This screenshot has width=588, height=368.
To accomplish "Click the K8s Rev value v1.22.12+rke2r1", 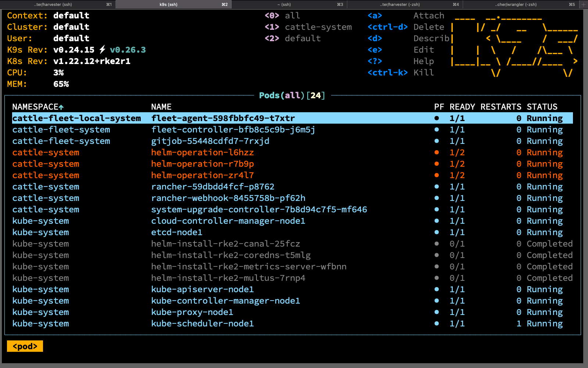I will (92, 61).
